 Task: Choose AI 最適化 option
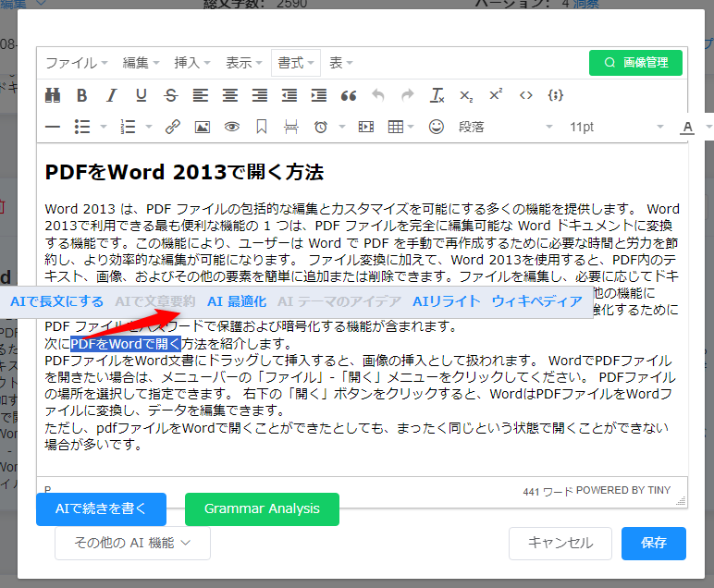pos(237,301)
